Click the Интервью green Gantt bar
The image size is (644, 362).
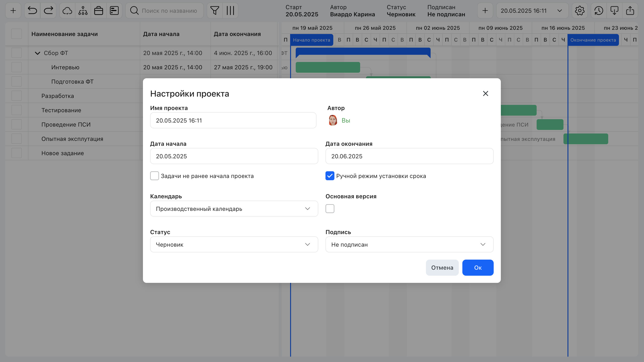(x=328, y=67)
